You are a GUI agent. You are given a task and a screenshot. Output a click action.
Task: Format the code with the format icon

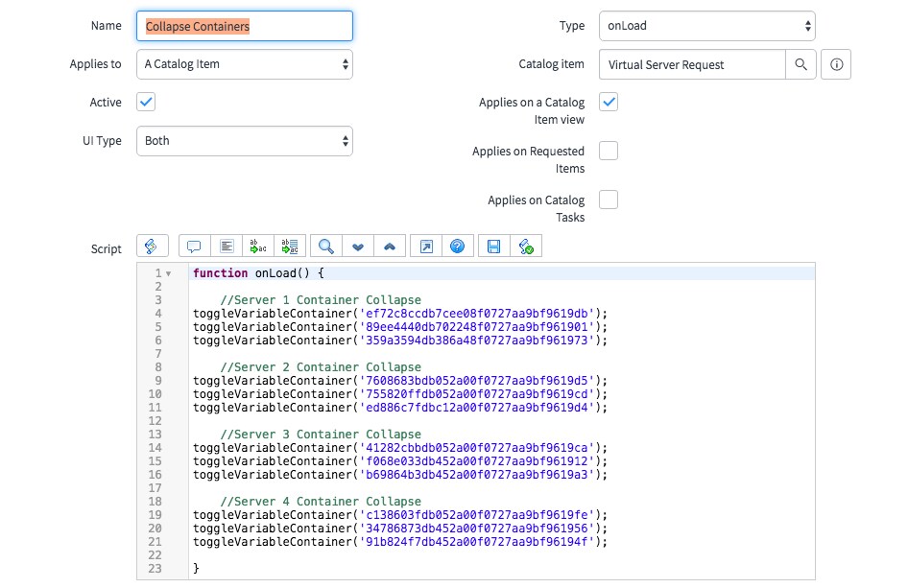(227, 246)
